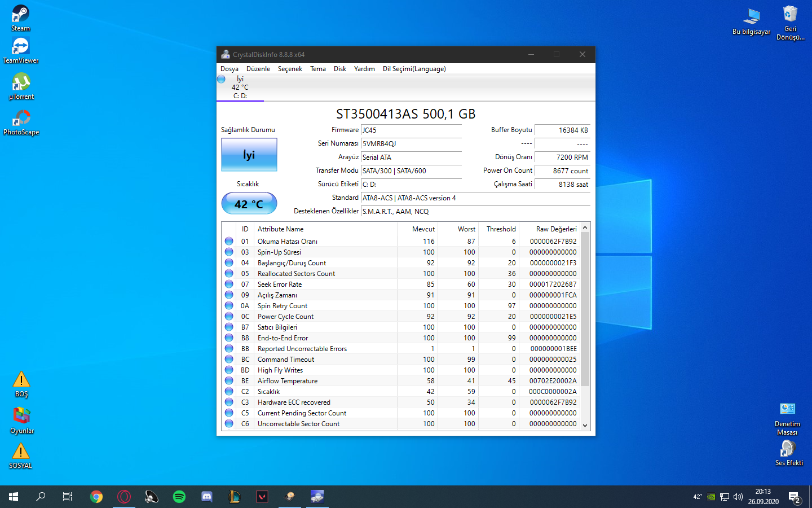The image size is (812, 508).
Task: Open the Disk menu
Action: [340, 69]
